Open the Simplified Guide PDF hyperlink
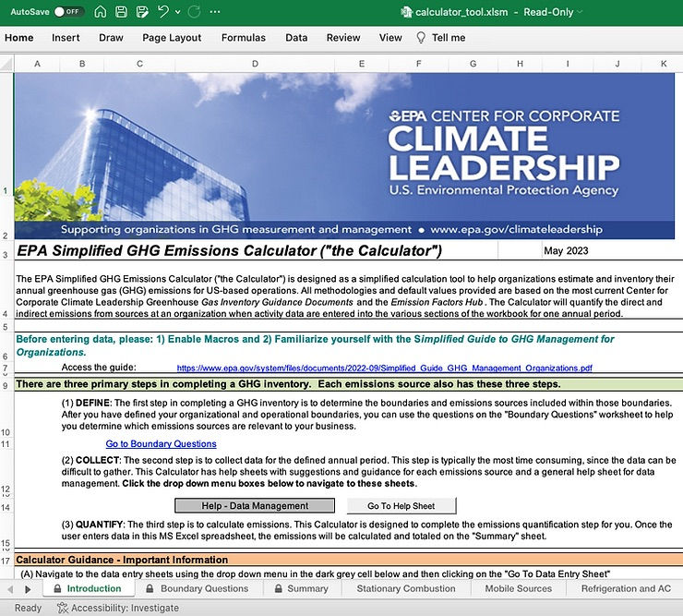The width and height of the screenshot is (683, 616). [x=384, y=368]
